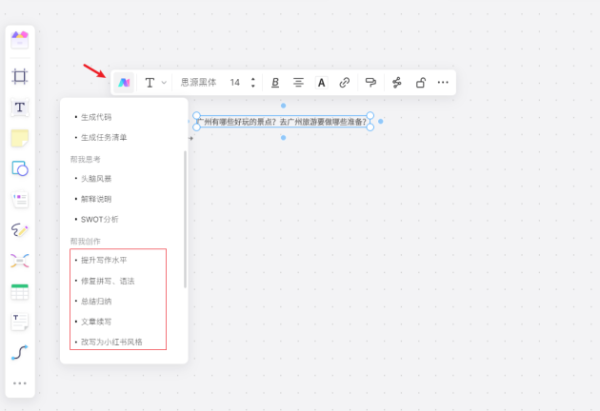Click 生成代码 option
This screenshot has width=600, height=411.
click(96, 116)
